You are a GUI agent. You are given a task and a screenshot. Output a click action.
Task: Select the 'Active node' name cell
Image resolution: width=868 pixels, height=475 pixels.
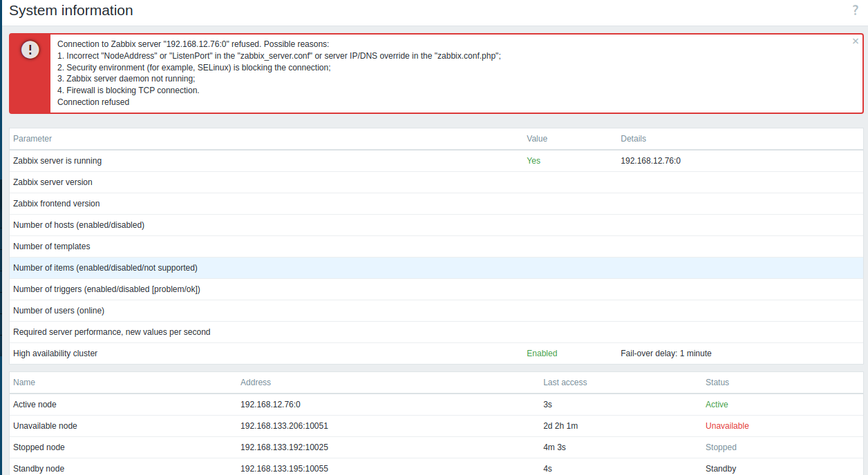[x=35, y=405]
